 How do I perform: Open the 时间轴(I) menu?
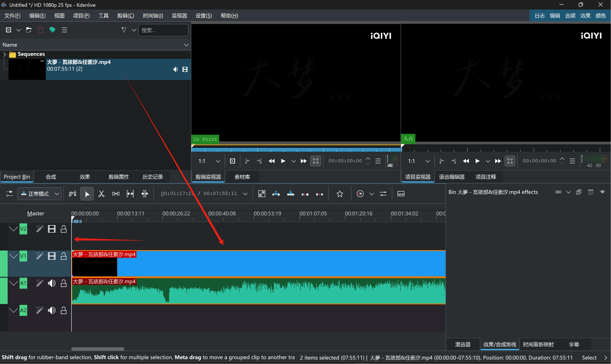click(153, 16)
